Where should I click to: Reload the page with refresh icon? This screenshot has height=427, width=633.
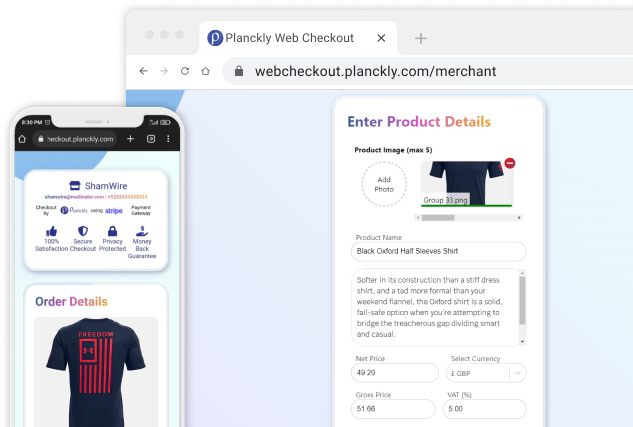[x=185, y=71]
